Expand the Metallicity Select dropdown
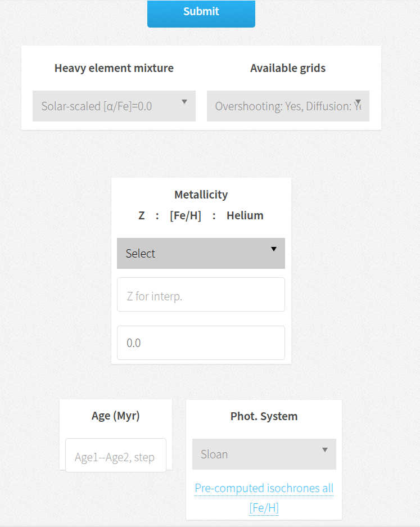Screen dimensions: 420x527 pos(201,253)
